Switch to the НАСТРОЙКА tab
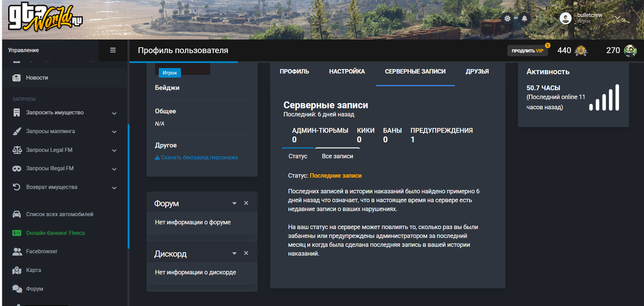Screen dimensions: 644x306 pos(347,71)
